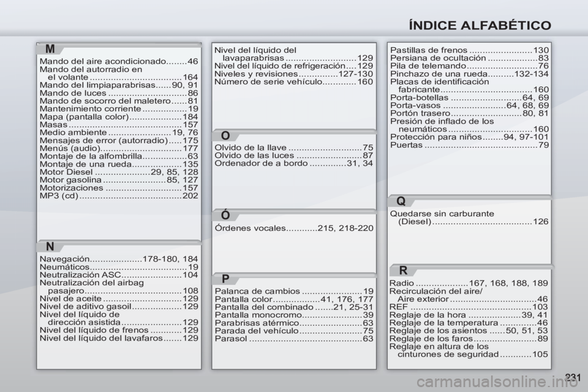Select entry Motor gasolina 85, 127
This screenshot has width=588, height=392.
(119, 180)
